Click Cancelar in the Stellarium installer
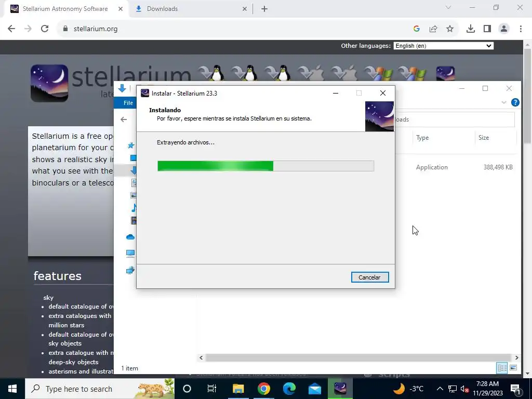The image size is (532, 399). tap(370, 277)
